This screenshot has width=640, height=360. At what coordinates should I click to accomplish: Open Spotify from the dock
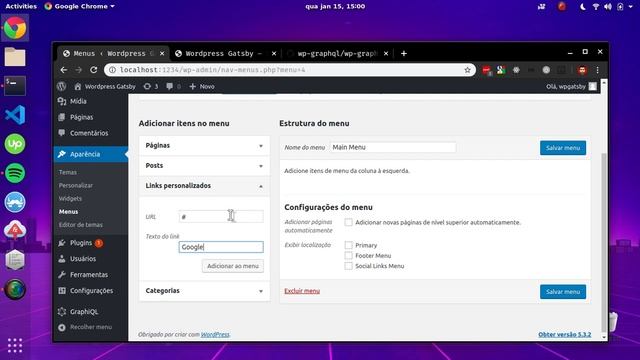pyautogui.click(x=15, y=173)
